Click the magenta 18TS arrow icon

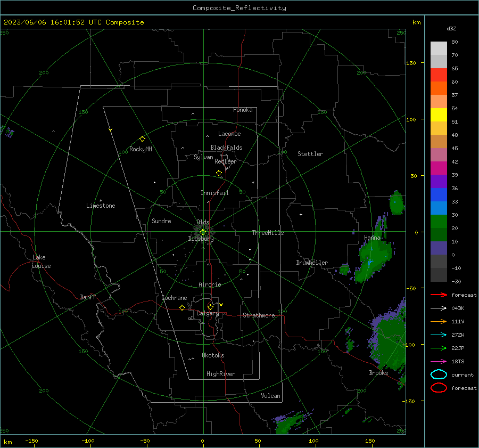439,362
